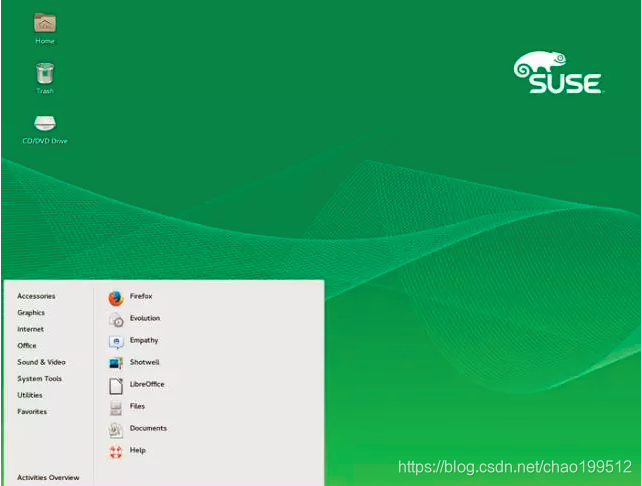The width and height of the screenshot is (642, 486).
Task: Open LibreOffice via its document icon
Action: pyautogui.click(x=116, y=386)
